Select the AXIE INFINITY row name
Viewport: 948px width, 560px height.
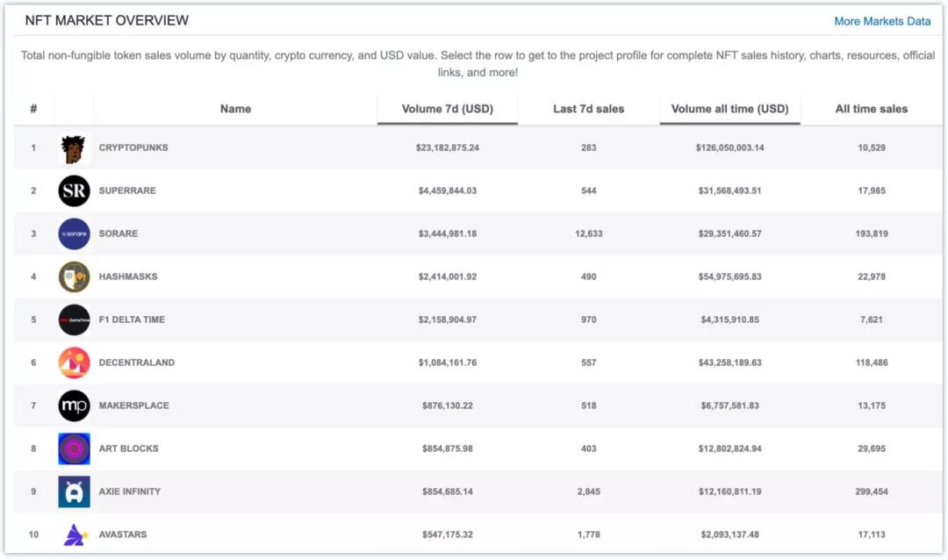(x=130, y=492)
